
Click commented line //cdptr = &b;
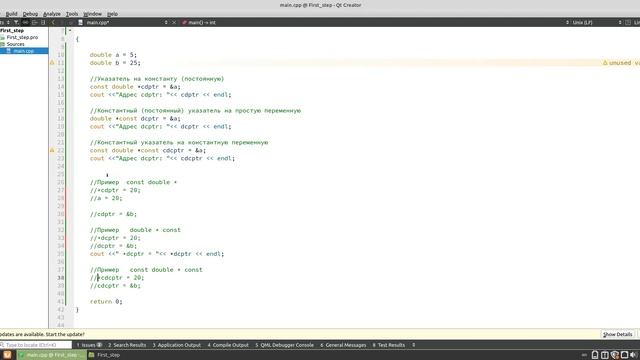click(x=113, y=214)
